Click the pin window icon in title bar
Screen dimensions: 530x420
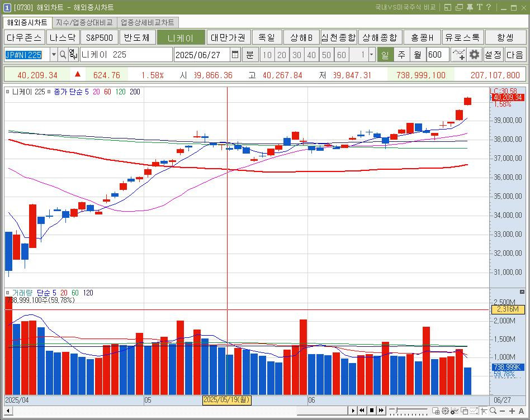tap(470, 7)
